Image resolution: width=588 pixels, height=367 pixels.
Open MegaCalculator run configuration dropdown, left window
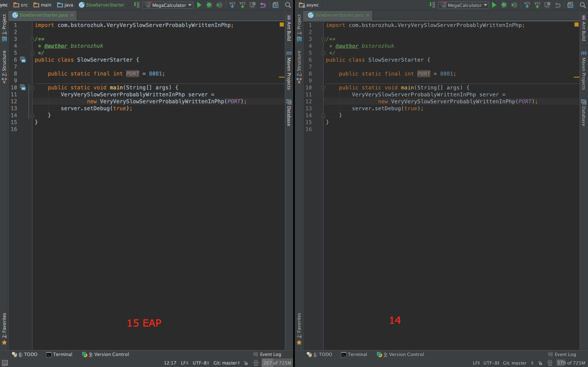tap(168, 5)
